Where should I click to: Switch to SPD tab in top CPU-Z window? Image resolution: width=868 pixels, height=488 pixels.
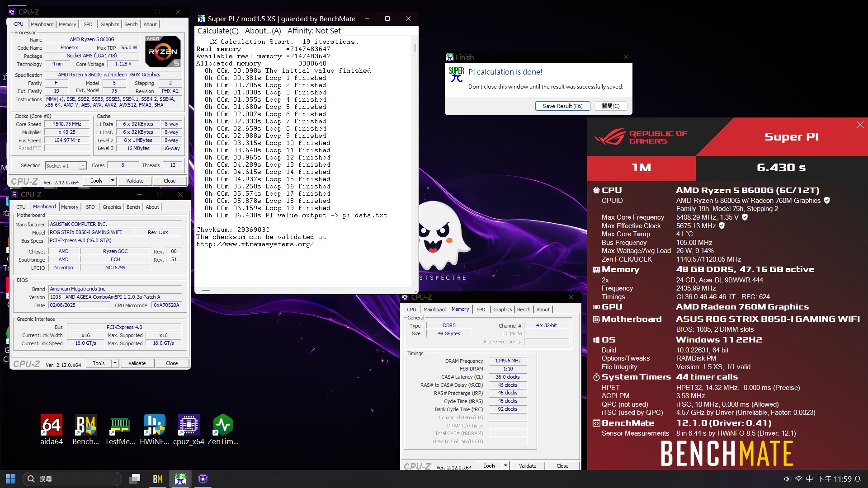coord(88,24)
